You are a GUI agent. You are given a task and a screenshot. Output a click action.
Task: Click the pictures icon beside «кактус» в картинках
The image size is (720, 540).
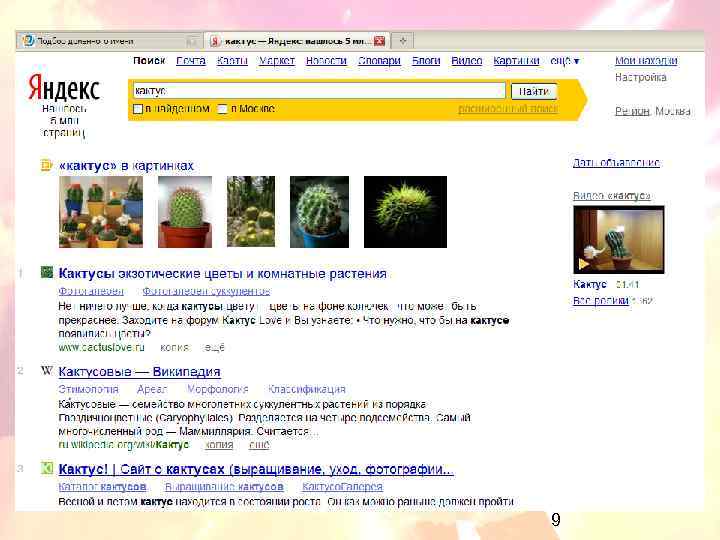(46, 165)
